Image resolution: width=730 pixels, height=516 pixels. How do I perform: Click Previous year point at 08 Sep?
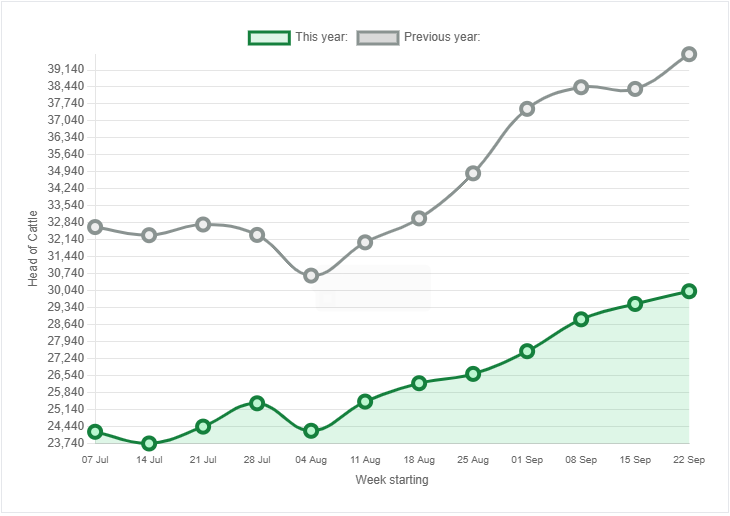(581, 87)
